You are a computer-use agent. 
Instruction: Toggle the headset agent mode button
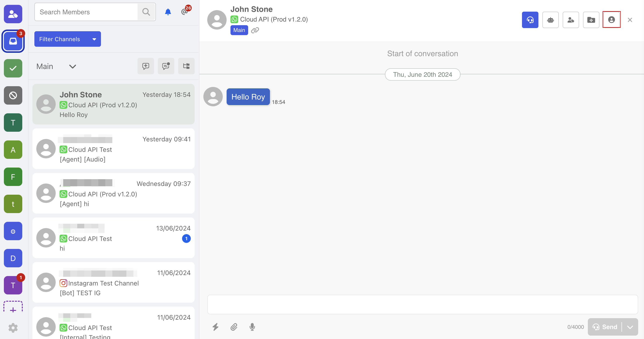coord(530,20)
